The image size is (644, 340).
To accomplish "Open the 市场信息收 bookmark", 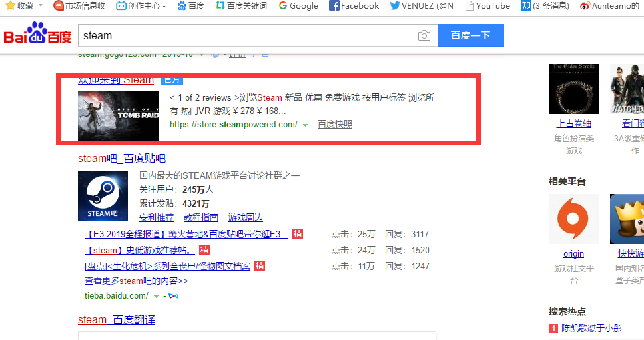I will (x=80, y=6).
